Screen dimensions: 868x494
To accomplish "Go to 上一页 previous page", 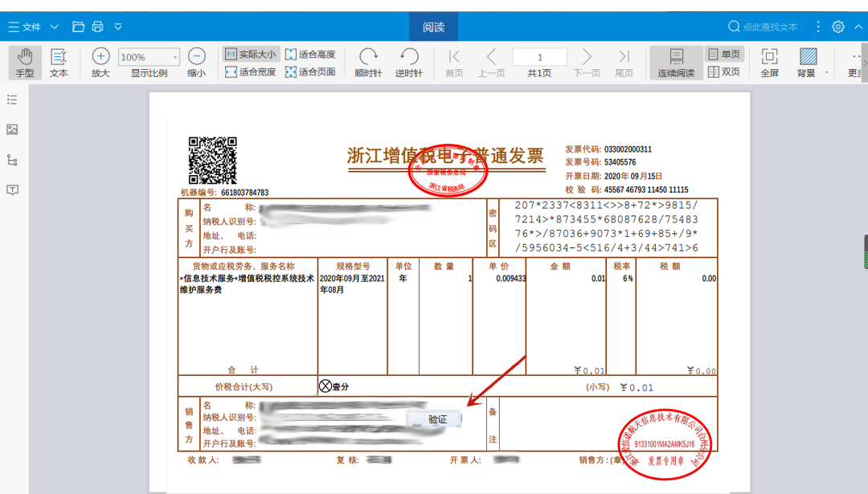I will click(x=491, y=63).
